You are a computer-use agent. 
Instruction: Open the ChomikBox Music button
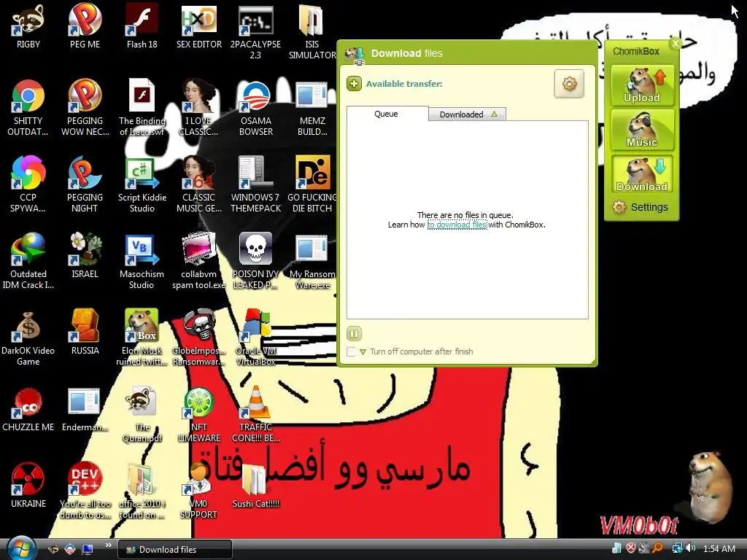pyautogui.click(x=642, y=130)
